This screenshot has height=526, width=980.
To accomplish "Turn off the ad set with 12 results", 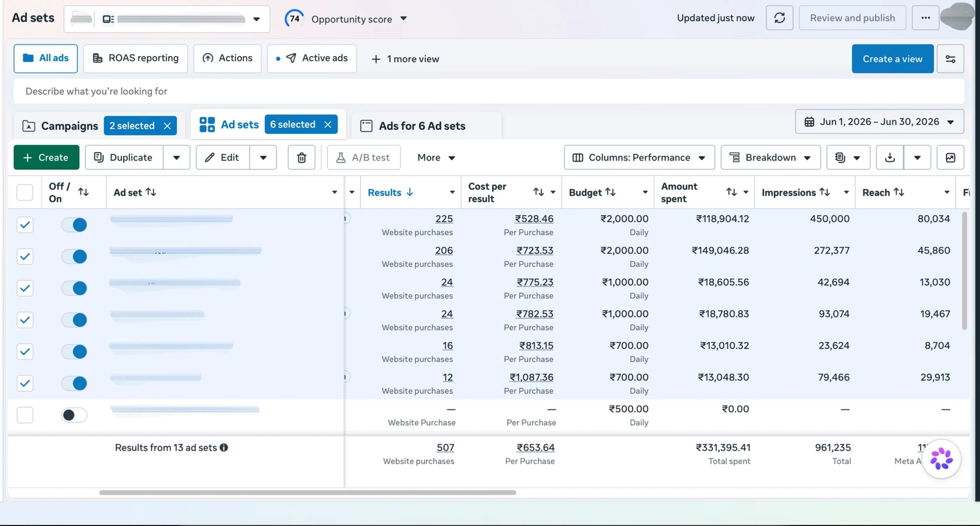I will (74, 384).
